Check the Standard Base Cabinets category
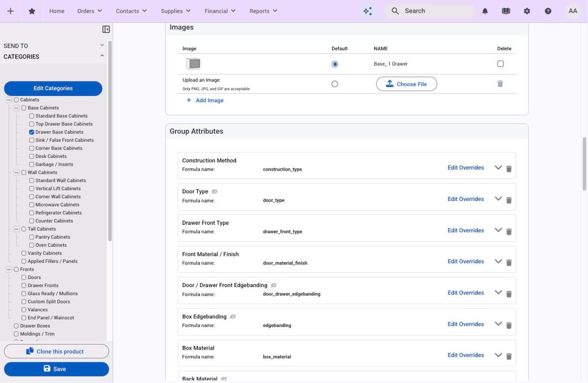Screen dimensions: 588x383 (31, 116)
